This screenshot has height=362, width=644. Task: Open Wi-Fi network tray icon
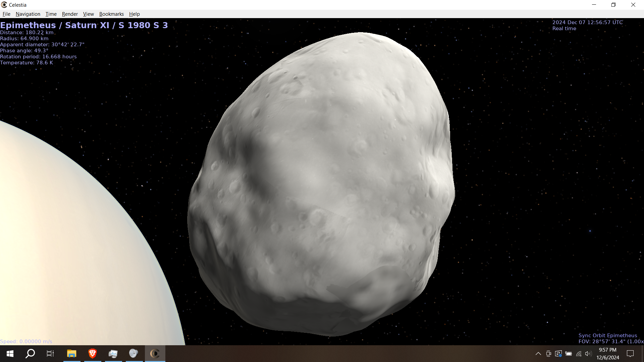579,354
